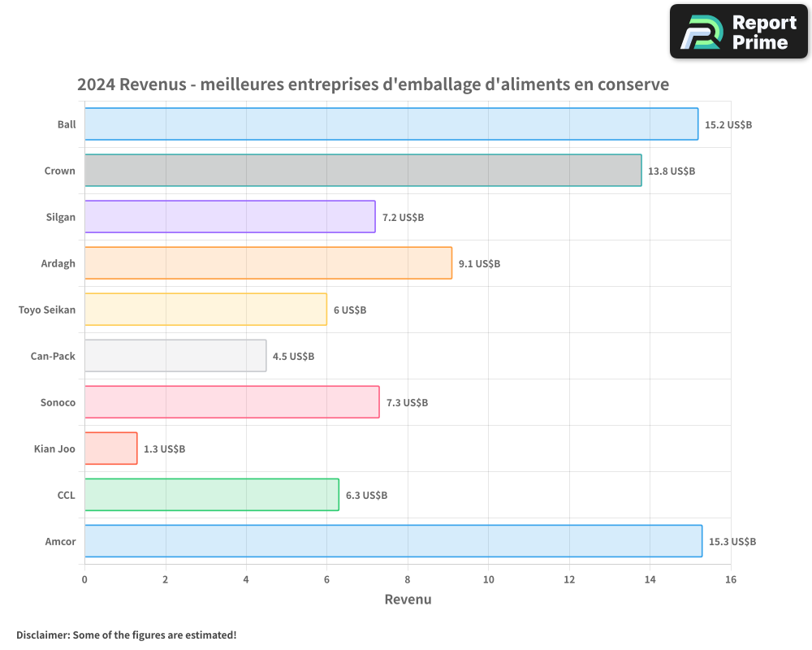Screen dimensions: 812x650
Task: Select the Amcor revenue bar
Action: click(393, 541)
